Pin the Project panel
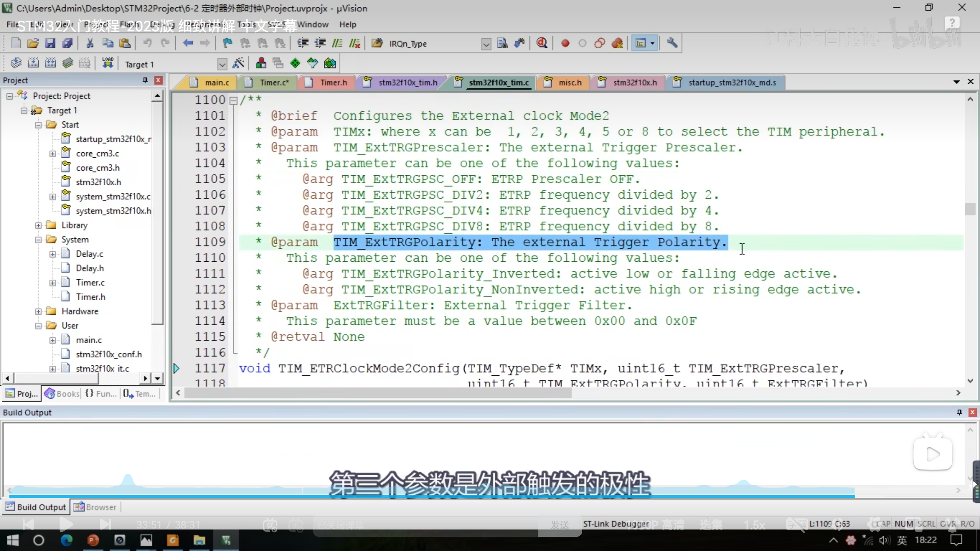980x551 pixels. pos(145,80)
